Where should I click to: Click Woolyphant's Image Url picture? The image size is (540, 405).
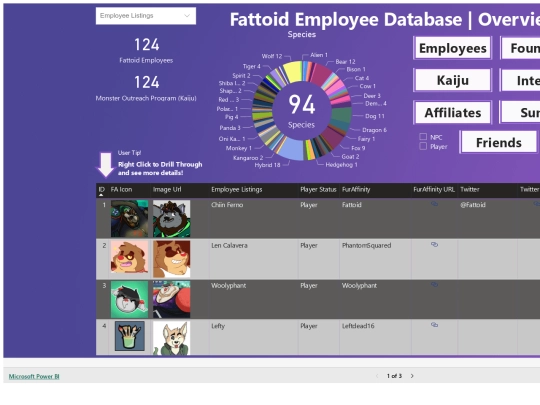pos(172,299)
